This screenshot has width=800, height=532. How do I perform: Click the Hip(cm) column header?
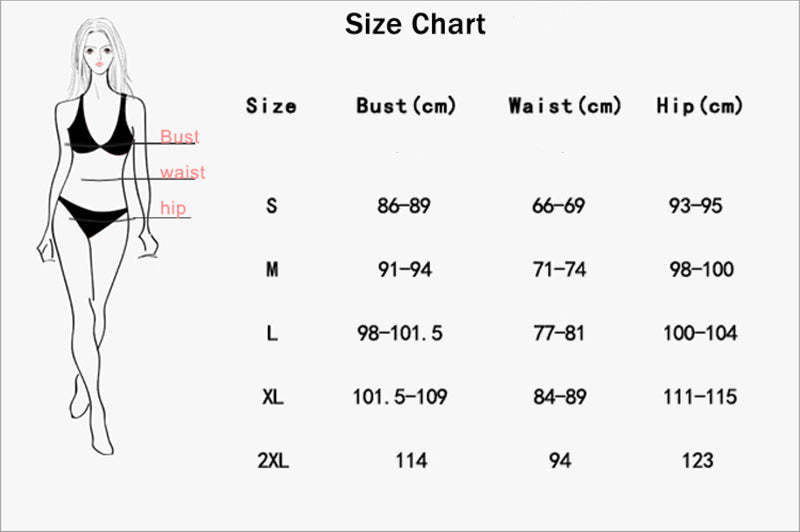(699, 106)
